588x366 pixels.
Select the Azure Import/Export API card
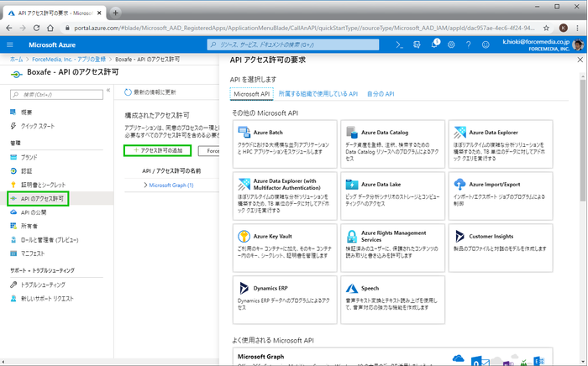point(501,196)
